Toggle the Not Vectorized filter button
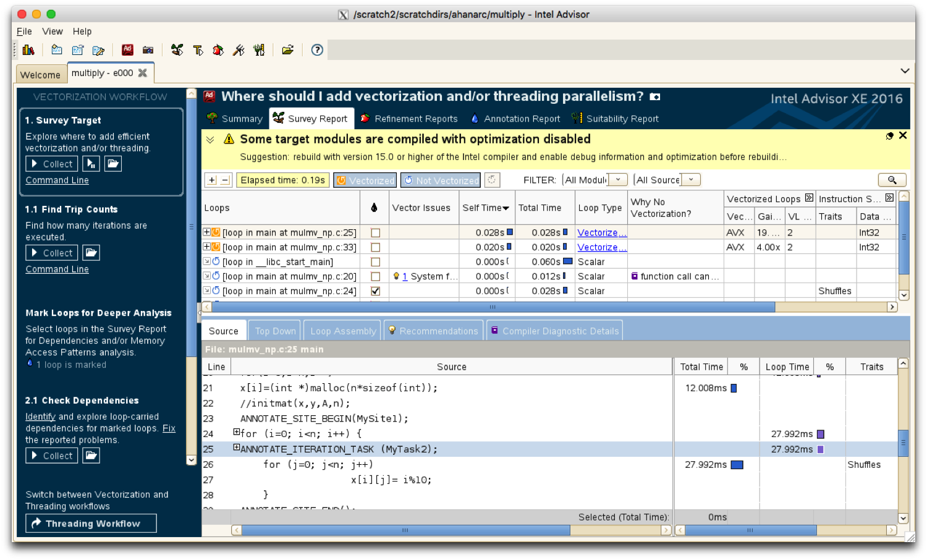The image size is (927, 560). (x=441, y=180)
